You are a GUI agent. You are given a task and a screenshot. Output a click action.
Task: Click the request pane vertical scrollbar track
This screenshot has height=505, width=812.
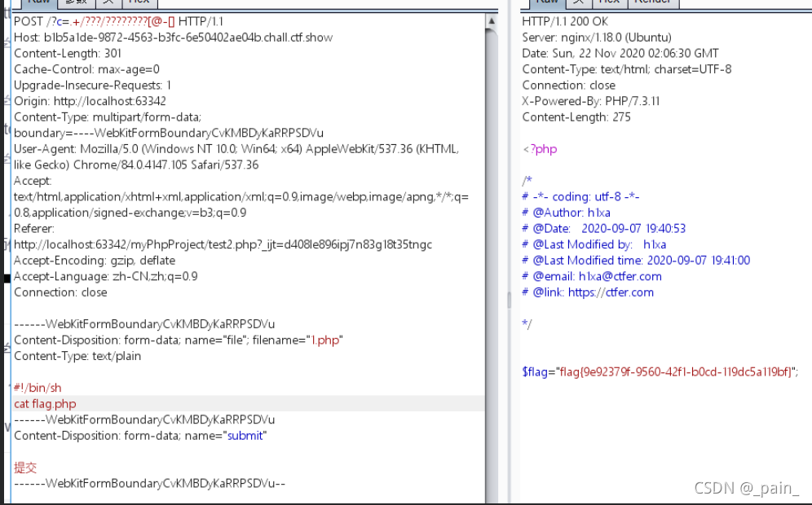point(492,266)
